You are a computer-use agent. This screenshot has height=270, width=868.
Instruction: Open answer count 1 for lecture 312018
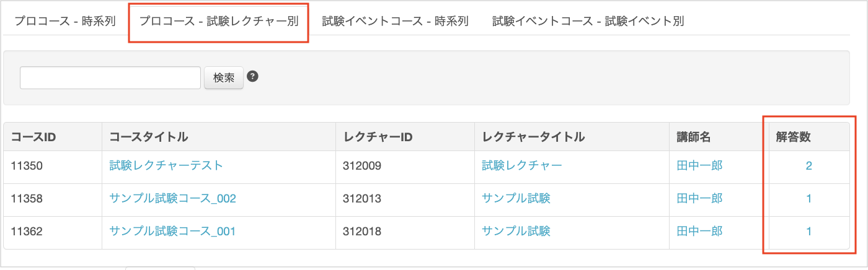(809, 232)
